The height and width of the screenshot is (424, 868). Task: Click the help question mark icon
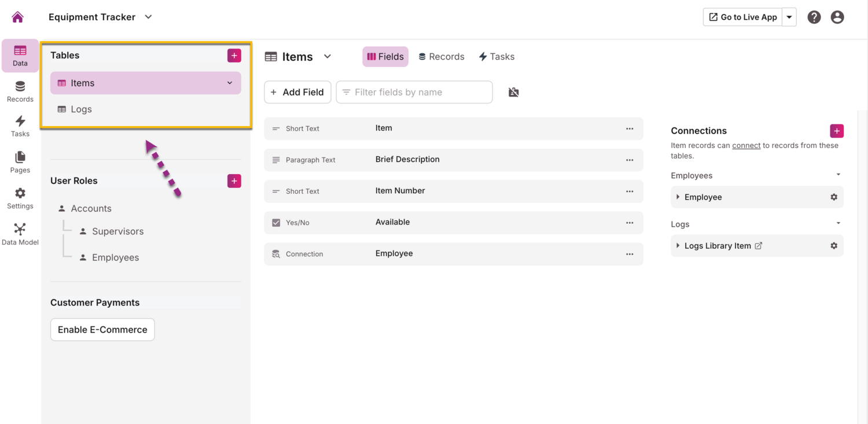(814, 17)
